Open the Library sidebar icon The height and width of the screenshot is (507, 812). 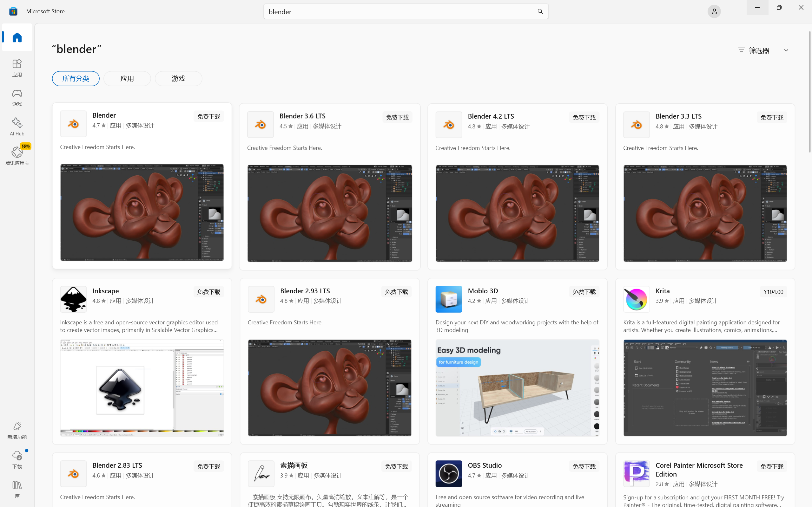pos(17,489)
